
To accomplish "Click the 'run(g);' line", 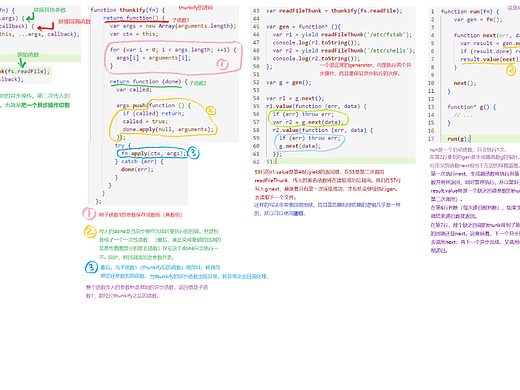I will (x=459, y=139).
